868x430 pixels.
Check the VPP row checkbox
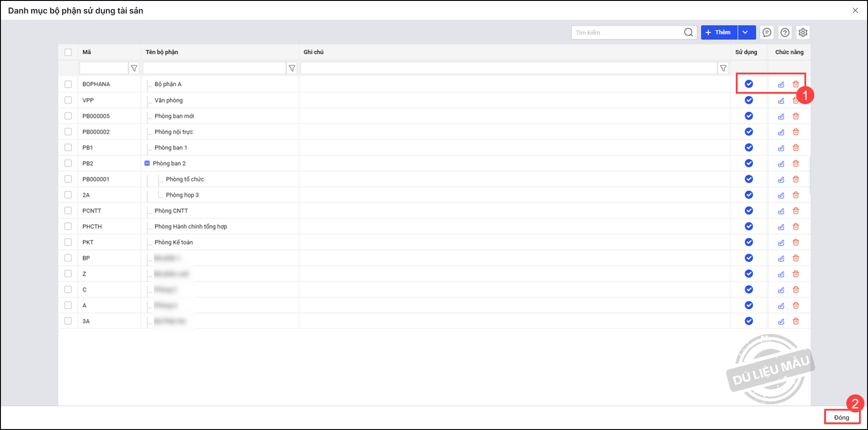tap(68, 100)
